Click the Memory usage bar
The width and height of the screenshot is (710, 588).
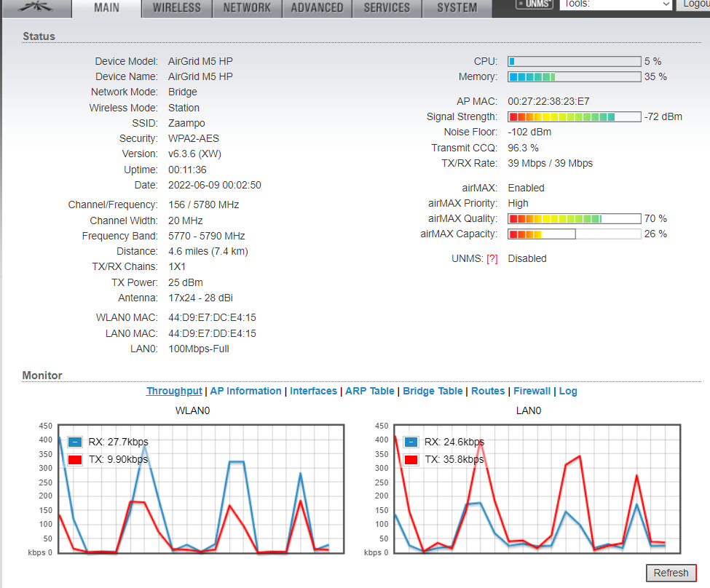[574, 77]
